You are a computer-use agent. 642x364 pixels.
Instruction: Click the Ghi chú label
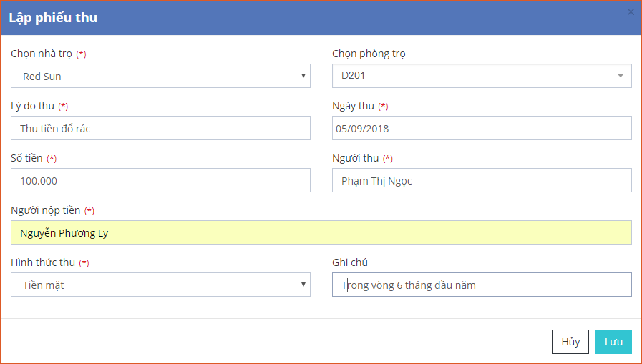[x=350, y=262]
